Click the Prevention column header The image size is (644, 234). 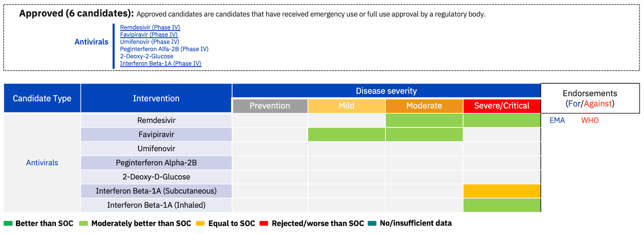[x=270, y=106]
